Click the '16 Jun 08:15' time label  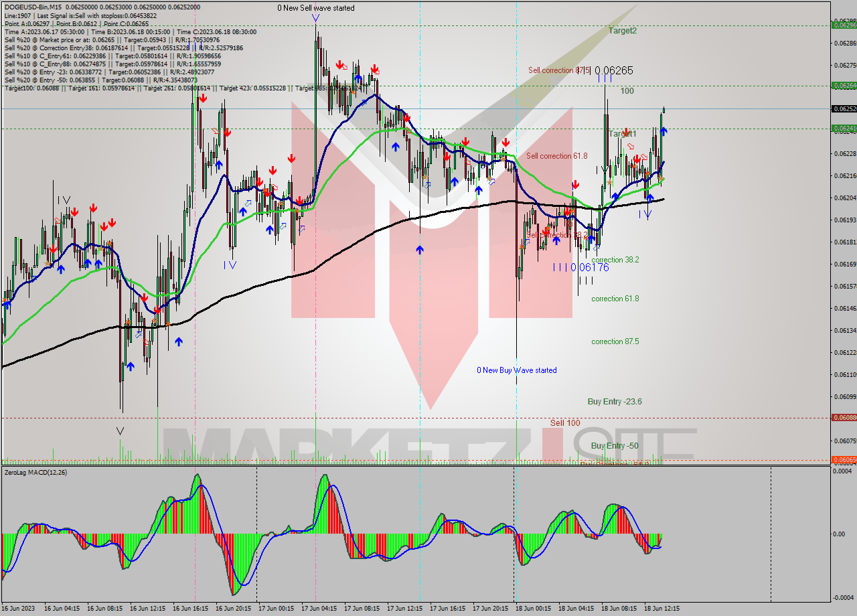[105, 609]
